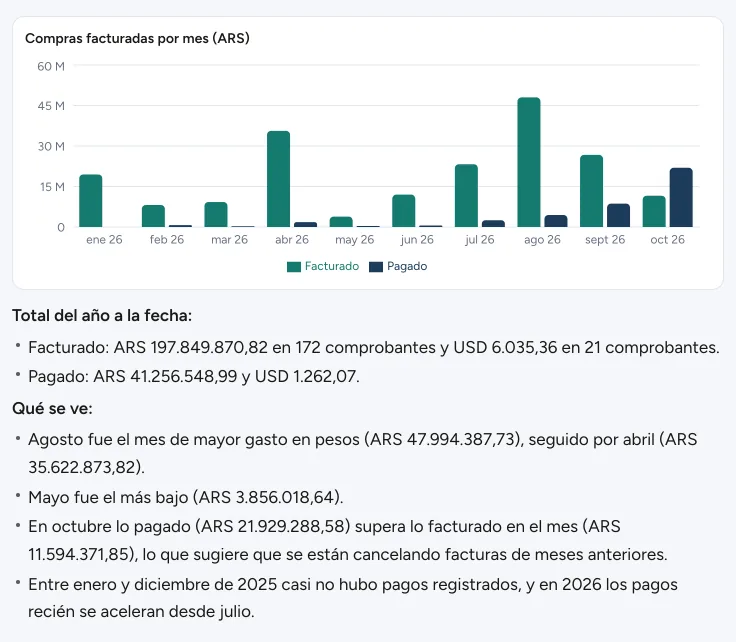736x642 pixels.
Task: Click the '30 M' y-axis value
Action: 51,146
